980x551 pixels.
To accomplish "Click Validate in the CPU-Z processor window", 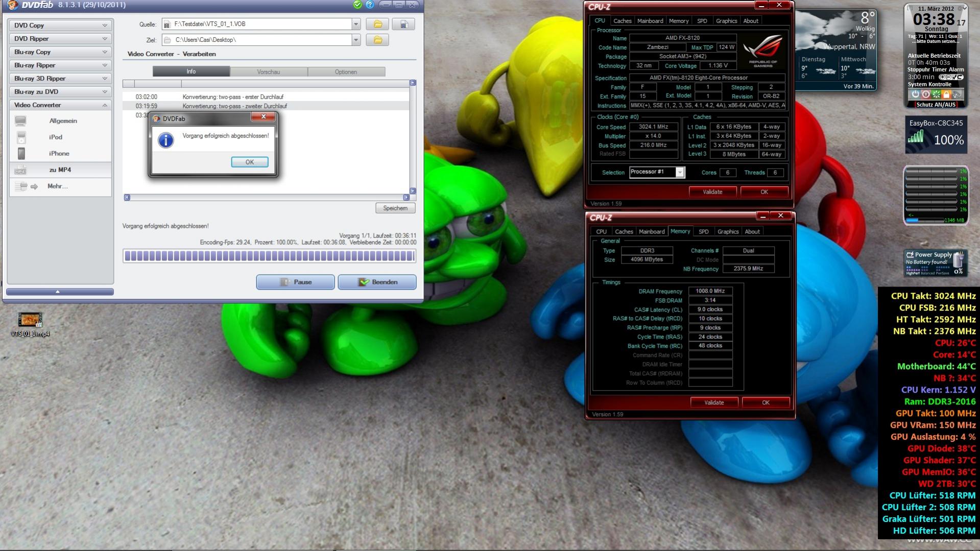I will [x=712, y=192].
